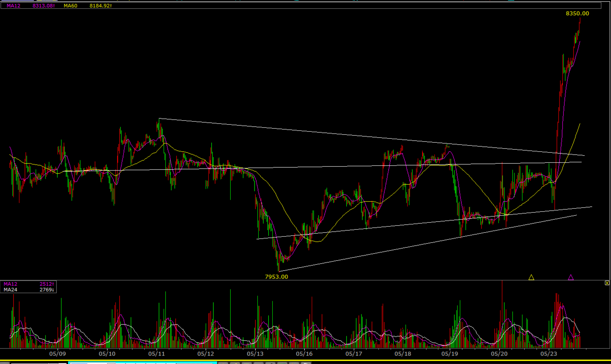Click the 05/09 date on time axis
Image resolution: width=611 pixels, height=364 pixels.
[x=58, y=354]
